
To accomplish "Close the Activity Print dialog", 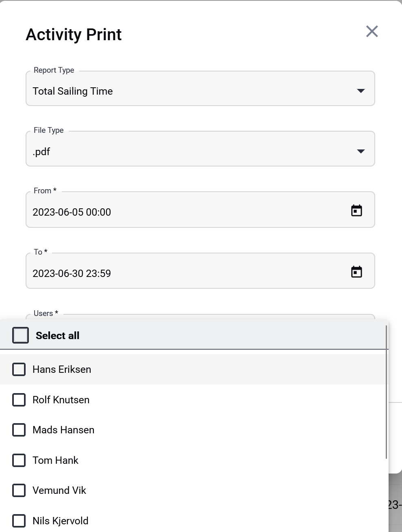I will 372,31.
